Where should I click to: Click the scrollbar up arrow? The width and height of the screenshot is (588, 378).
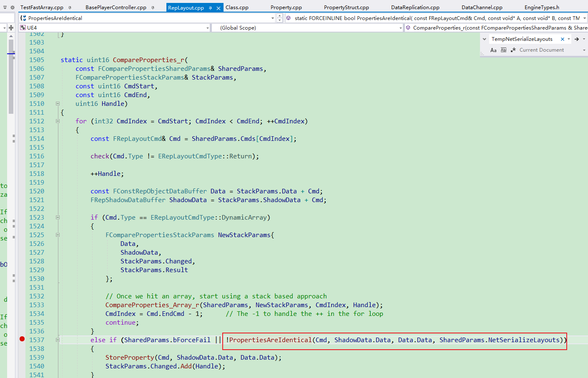pyautogui.click(x=11, y=36)
